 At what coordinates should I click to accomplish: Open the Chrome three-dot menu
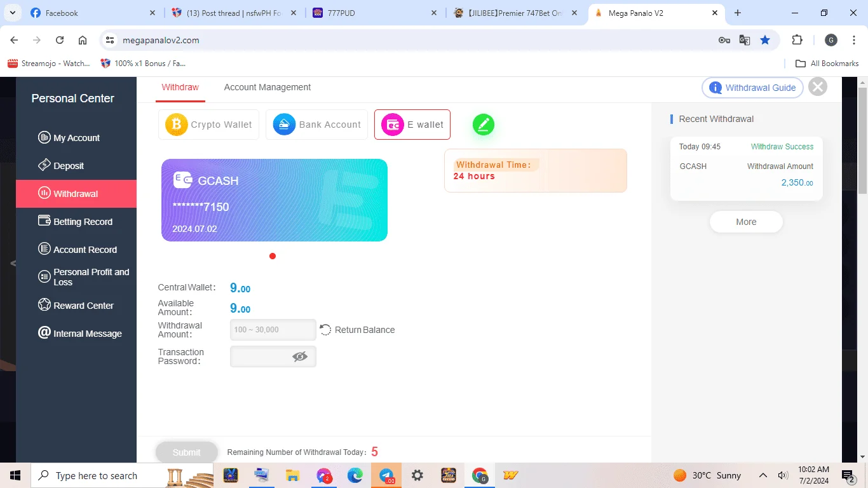pyautogui.click(x=853, y=40)
